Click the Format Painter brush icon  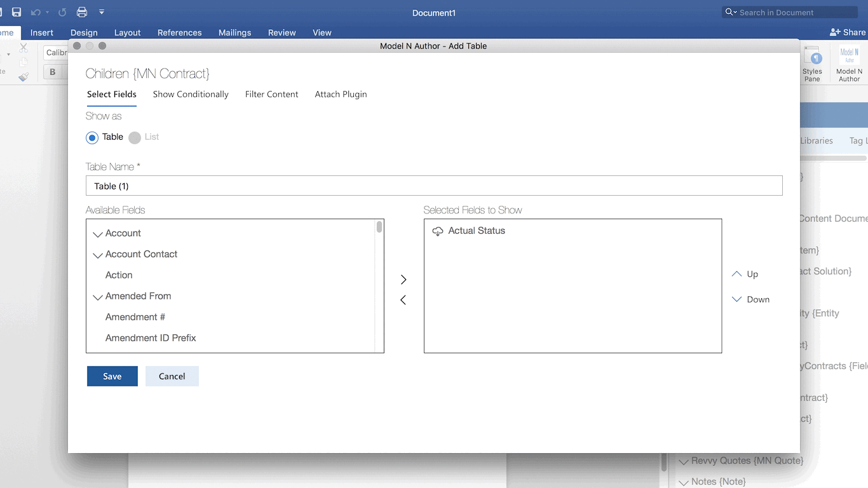pos(24,77)
